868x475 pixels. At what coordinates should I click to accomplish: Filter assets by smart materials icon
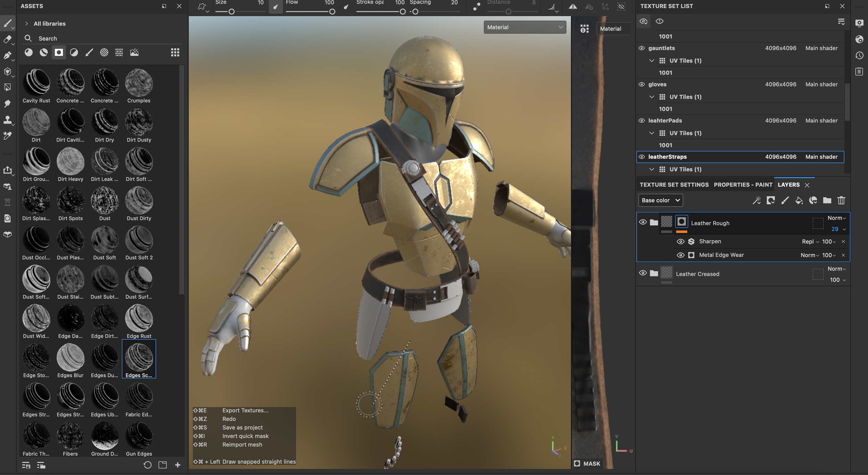tap(44, 52)
